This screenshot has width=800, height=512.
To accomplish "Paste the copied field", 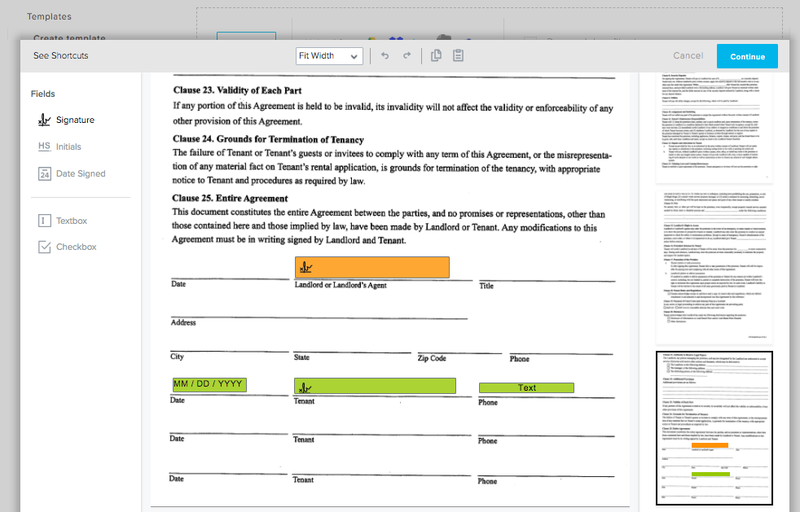I will click(x=458, y=56).
